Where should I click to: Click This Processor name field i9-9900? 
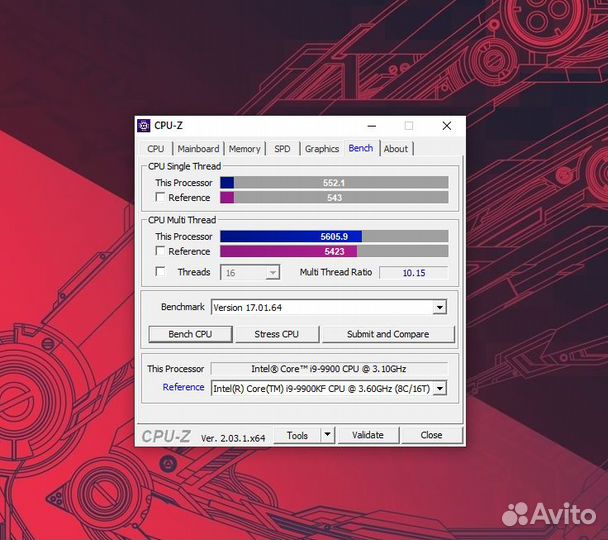(329, 369)
